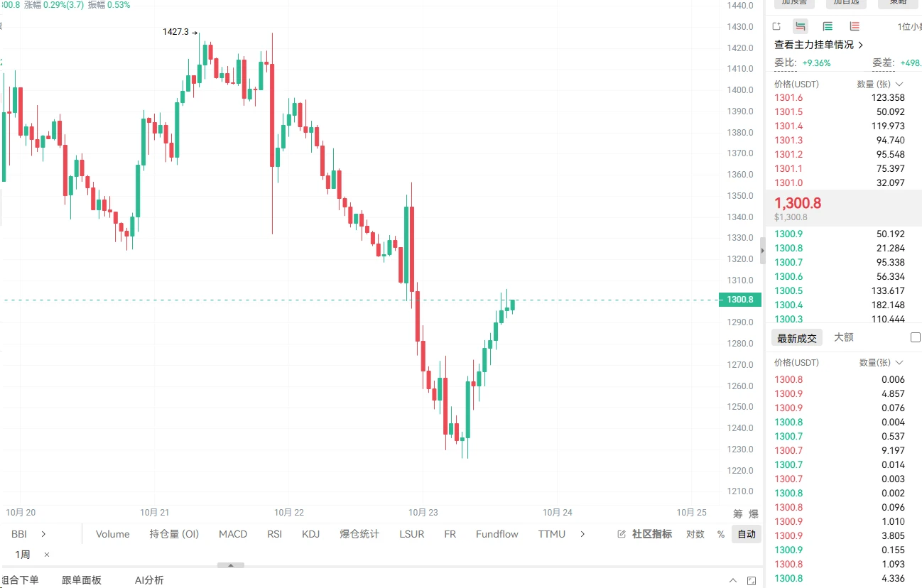The height and width of the screenshot is (588, 922).
Task: Click the 1300.8 current price axis label
Action: 740,300
